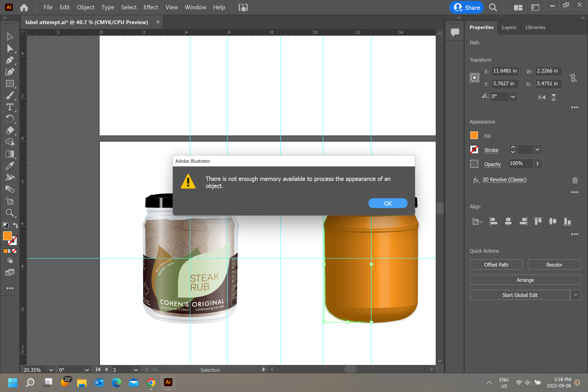
Task: Select the Selection tool in toolbar
Action: point(10,37)
